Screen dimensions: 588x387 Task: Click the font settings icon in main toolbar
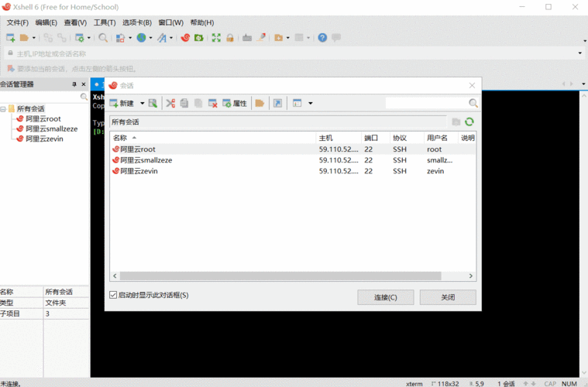tap(162, 37)
